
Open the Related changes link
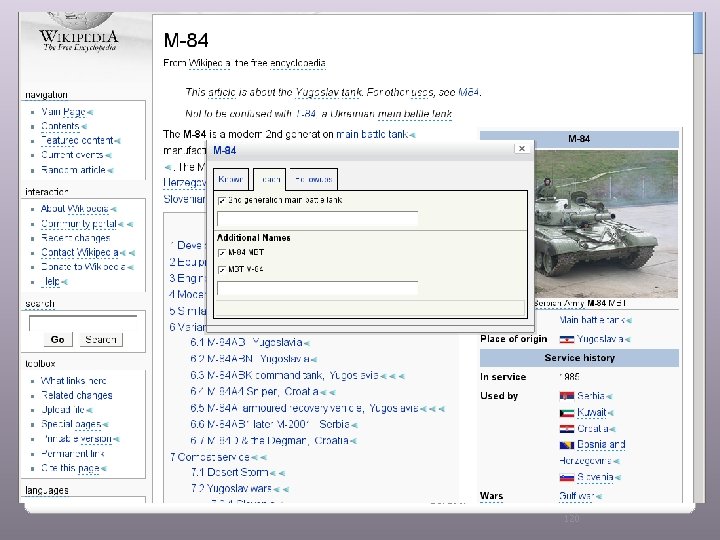[77, 395]
